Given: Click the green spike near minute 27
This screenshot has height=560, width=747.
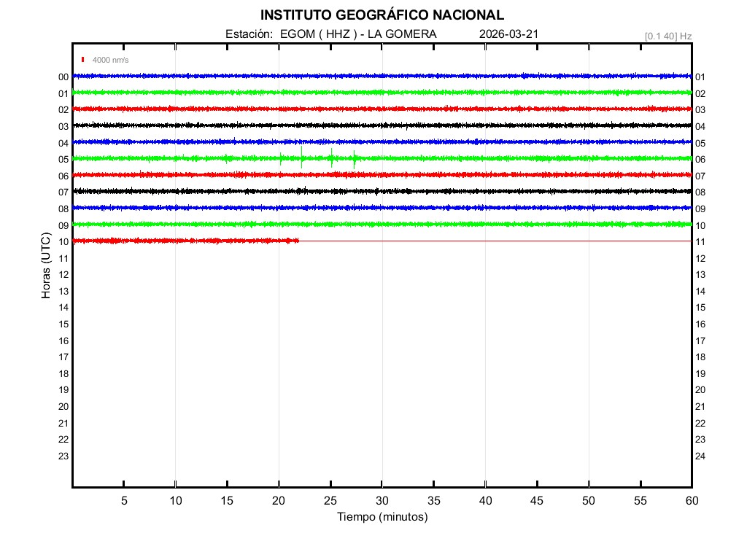Looking at the screenshot, I should [354, 158].
